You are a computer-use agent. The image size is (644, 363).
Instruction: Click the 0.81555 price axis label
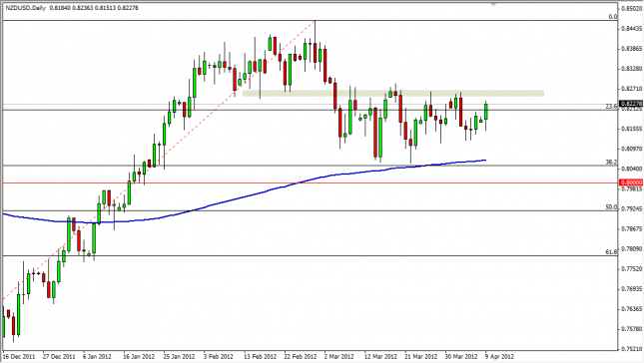pos(632,129)
